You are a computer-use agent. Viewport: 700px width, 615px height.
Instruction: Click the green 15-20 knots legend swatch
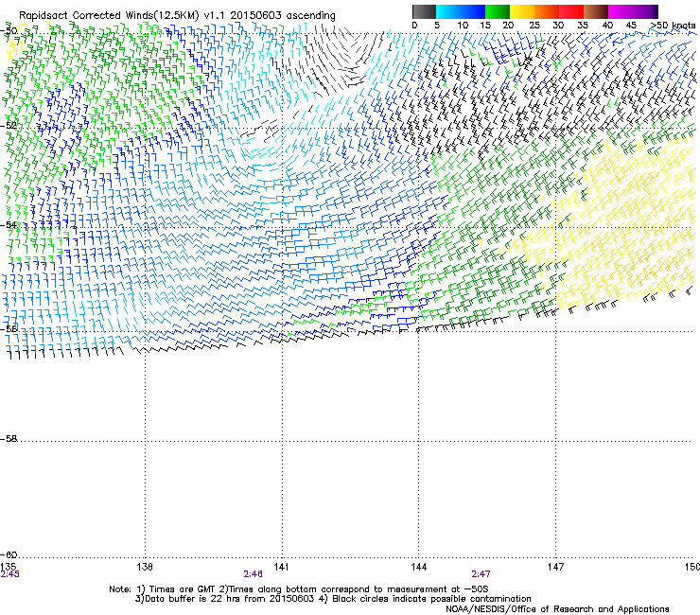tap(498, 11)
